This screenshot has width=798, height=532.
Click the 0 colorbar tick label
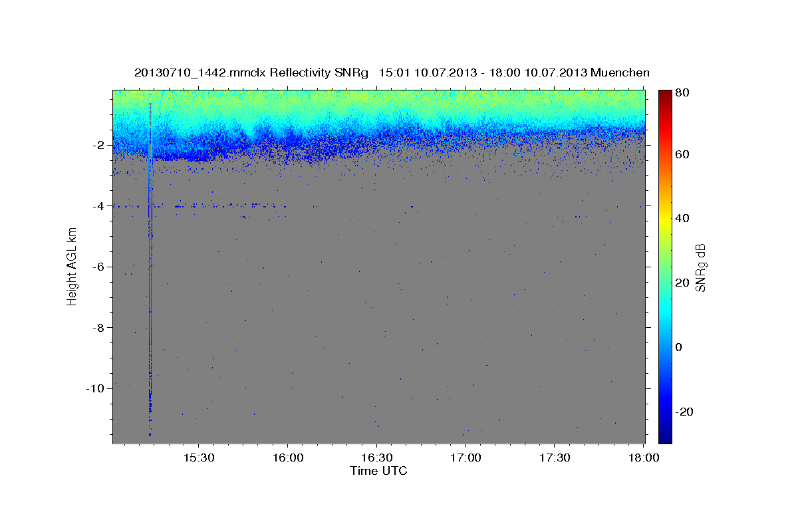(679, 347)
